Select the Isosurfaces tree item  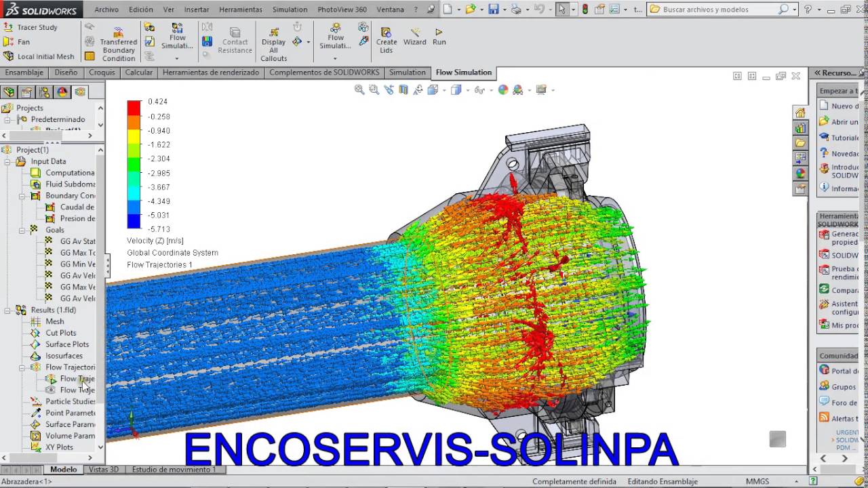click(x=56, y=356)
